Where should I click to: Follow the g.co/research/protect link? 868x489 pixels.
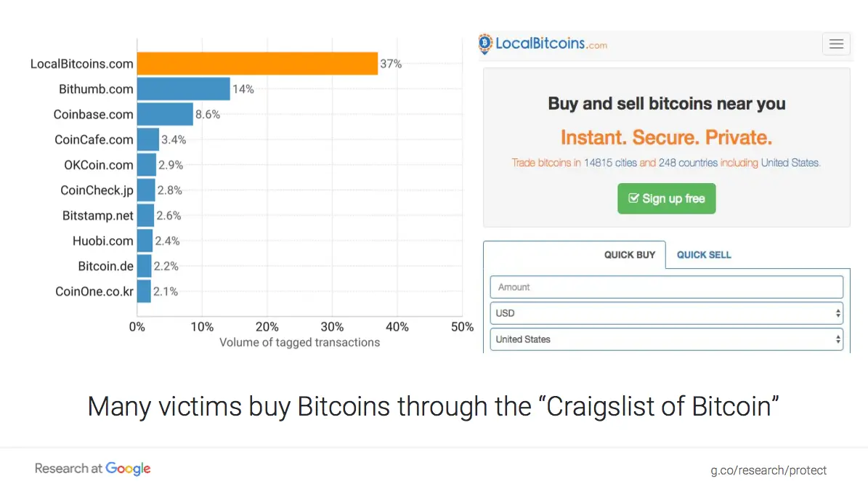click(768, 470)
